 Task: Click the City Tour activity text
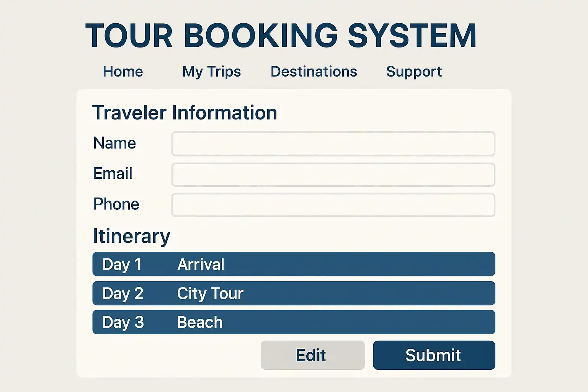coord(210,294)
